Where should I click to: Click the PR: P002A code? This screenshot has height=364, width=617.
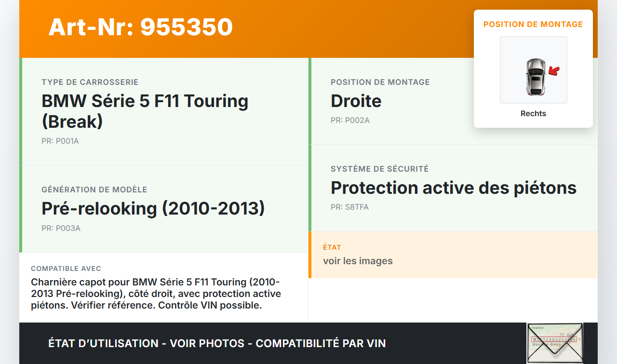(350, 120)
